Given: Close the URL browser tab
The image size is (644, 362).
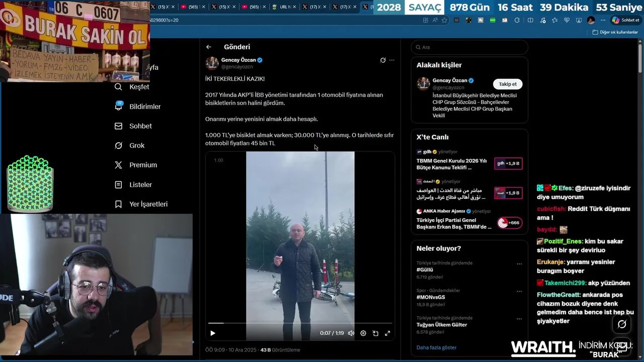Looking at the screenshot, I should pyautogui.click(x=294, y=7).
